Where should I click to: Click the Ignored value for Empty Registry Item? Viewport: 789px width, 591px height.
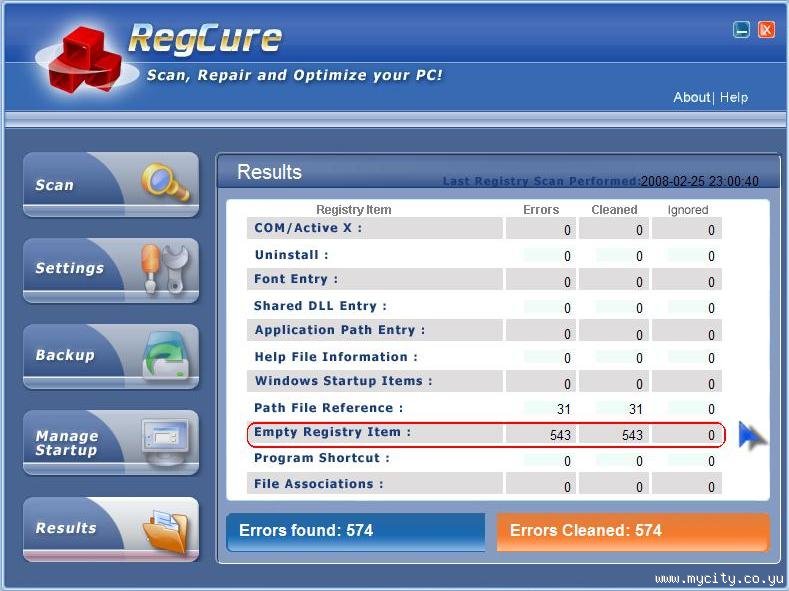pyautogui.click(x=711, y=435)
